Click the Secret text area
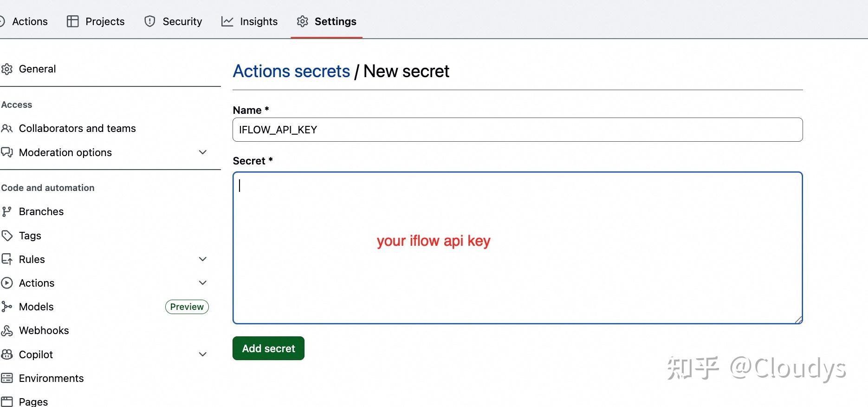 [517, 246]
